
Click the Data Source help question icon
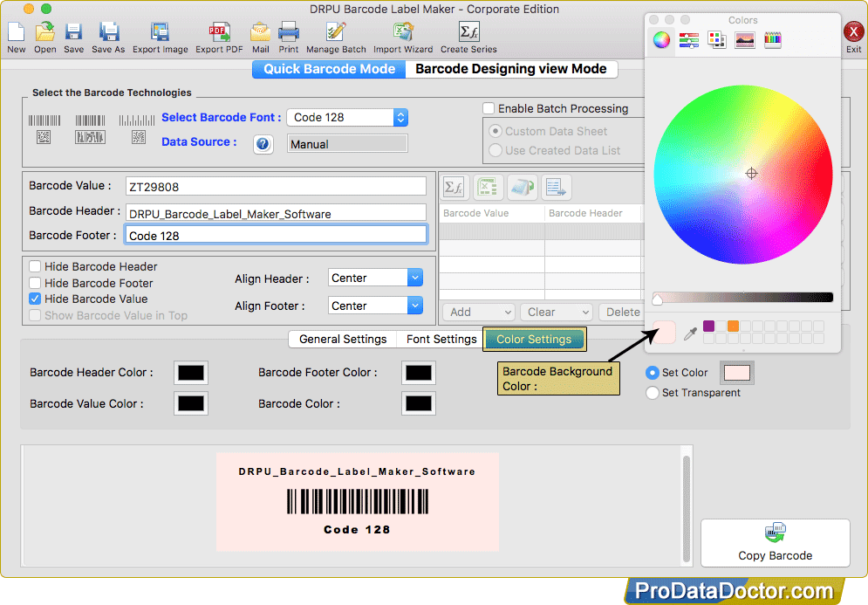tap(263, 145)
